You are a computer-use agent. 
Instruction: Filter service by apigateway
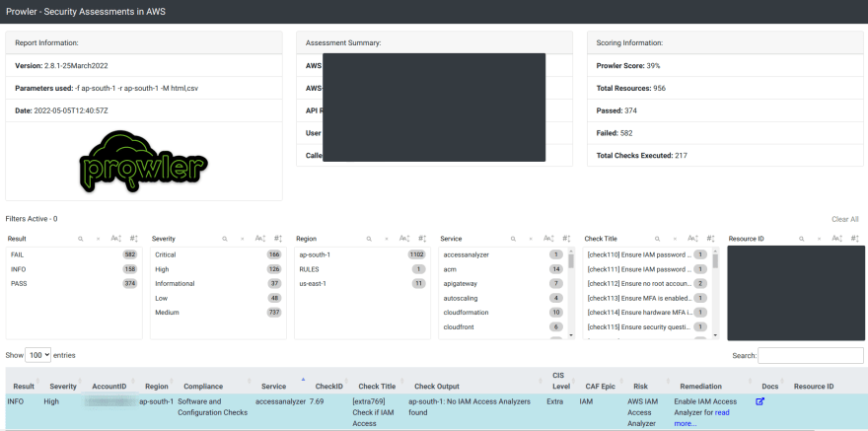pyautogui.click(x=503, y=284)
